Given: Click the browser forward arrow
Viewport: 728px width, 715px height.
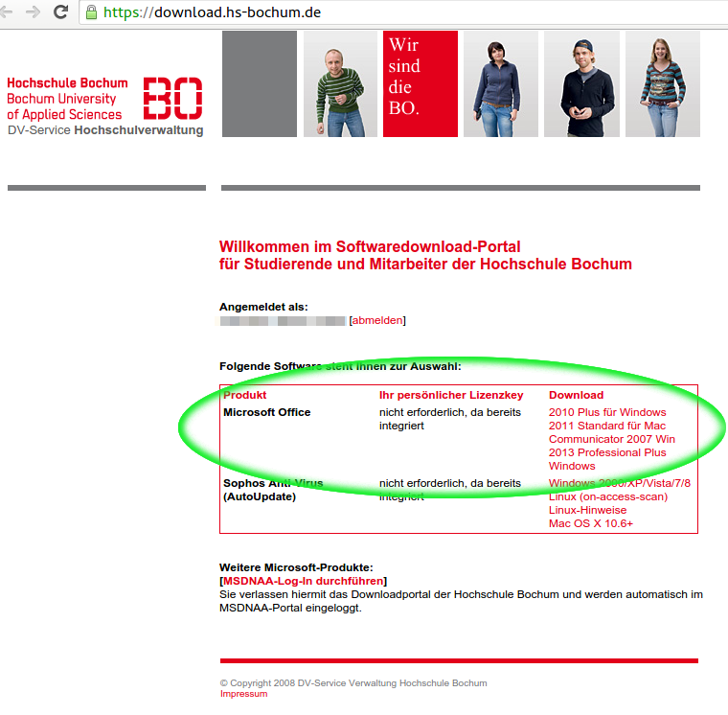Looking at the screenshot, I should click(34, 12).
